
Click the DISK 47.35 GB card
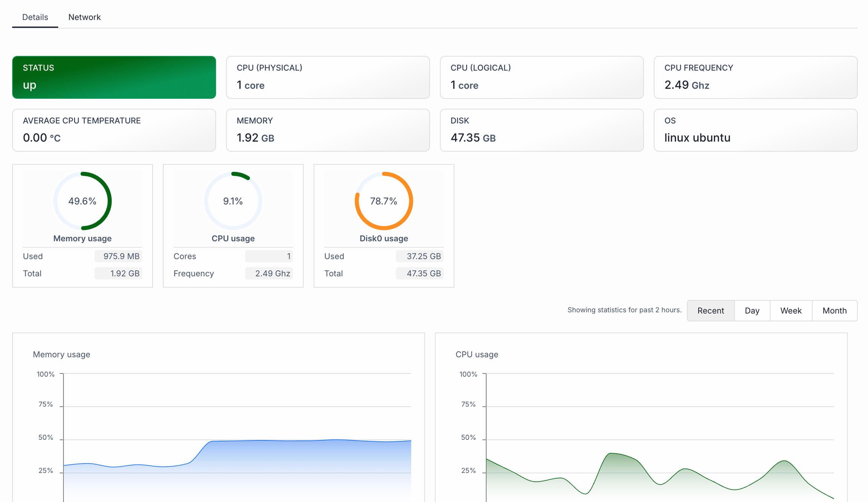coord(541,130)
